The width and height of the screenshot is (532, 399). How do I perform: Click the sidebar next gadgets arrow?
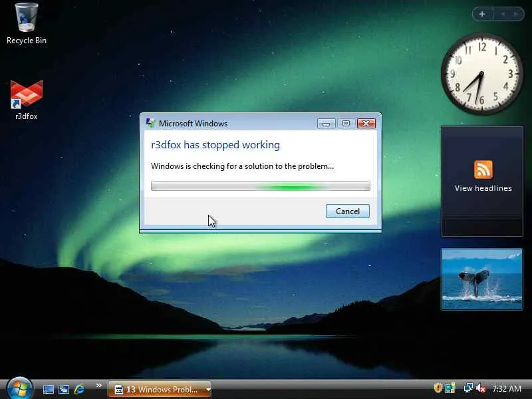coord(516,14)
